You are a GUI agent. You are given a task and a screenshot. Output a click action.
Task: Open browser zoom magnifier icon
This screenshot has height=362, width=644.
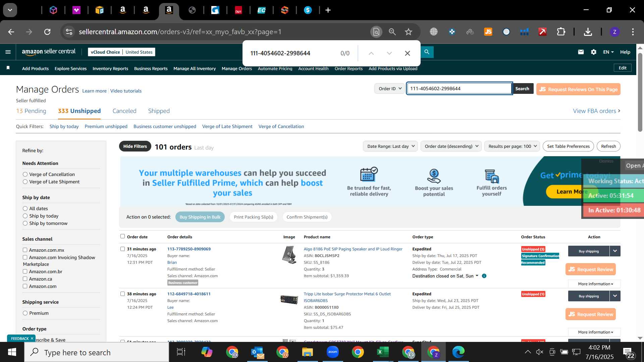(x=392, y=32)
